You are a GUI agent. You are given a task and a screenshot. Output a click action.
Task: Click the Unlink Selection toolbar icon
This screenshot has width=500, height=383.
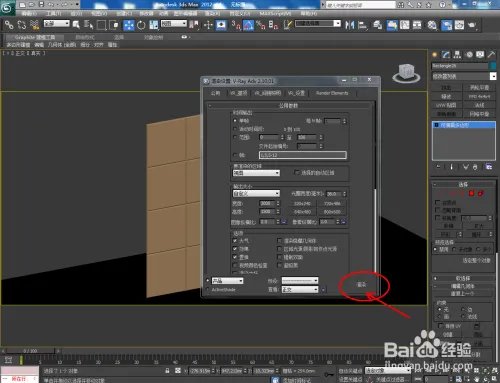pyautogui.click(x=22, y=25)
